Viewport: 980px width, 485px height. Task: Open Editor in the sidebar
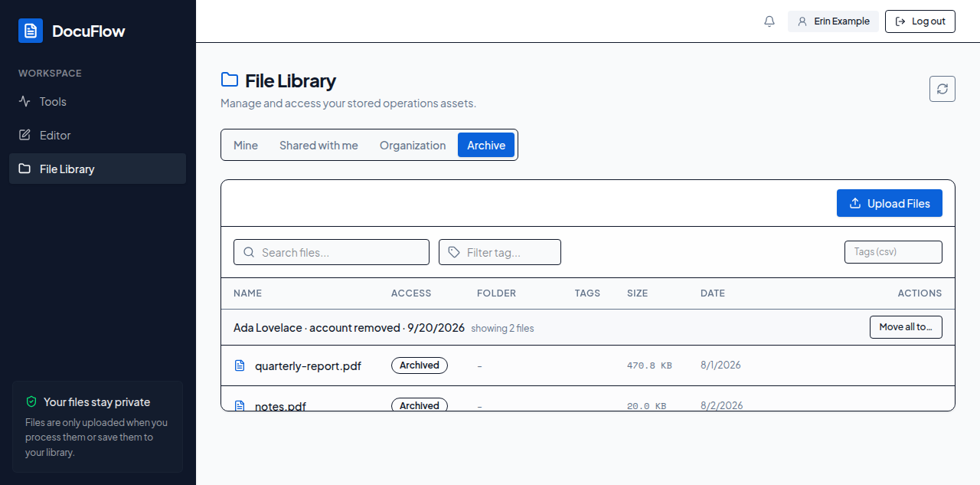(97, 135)
